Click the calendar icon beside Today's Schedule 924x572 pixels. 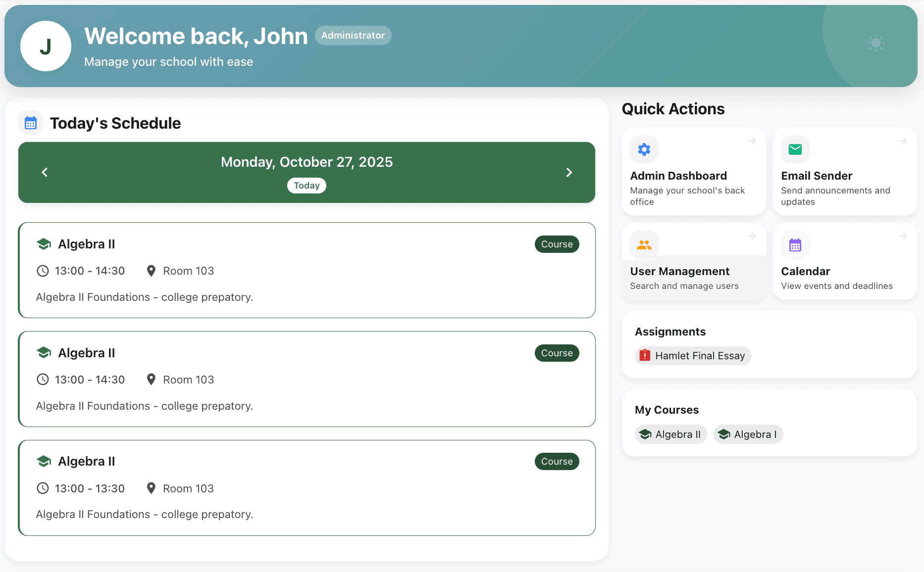[x=30, y=122]
